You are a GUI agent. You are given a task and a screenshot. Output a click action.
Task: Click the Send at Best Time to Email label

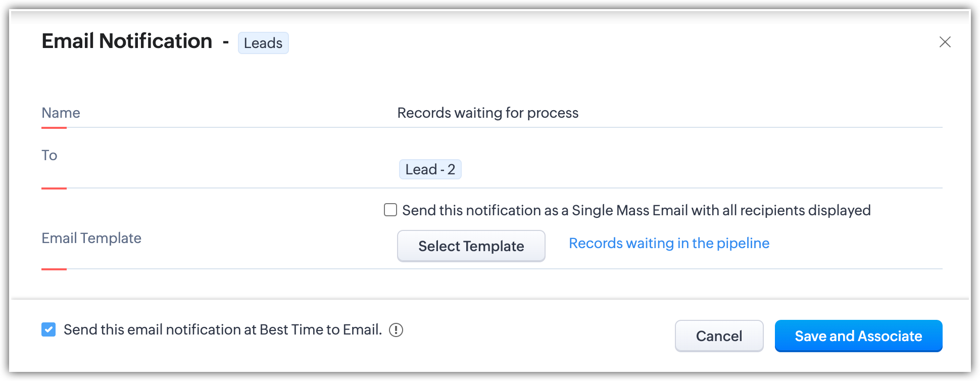[222, 330]
